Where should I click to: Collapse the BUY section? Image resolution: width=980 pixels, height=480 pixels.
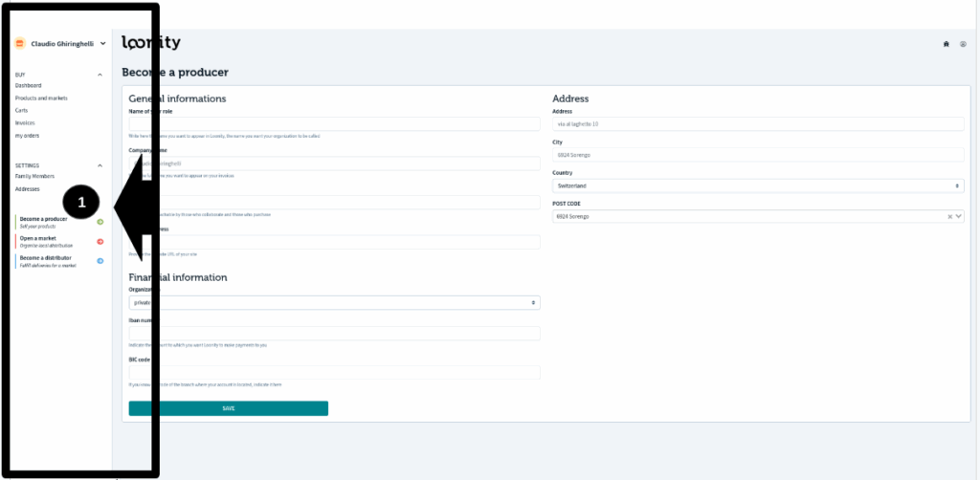[x=100, y=74]
